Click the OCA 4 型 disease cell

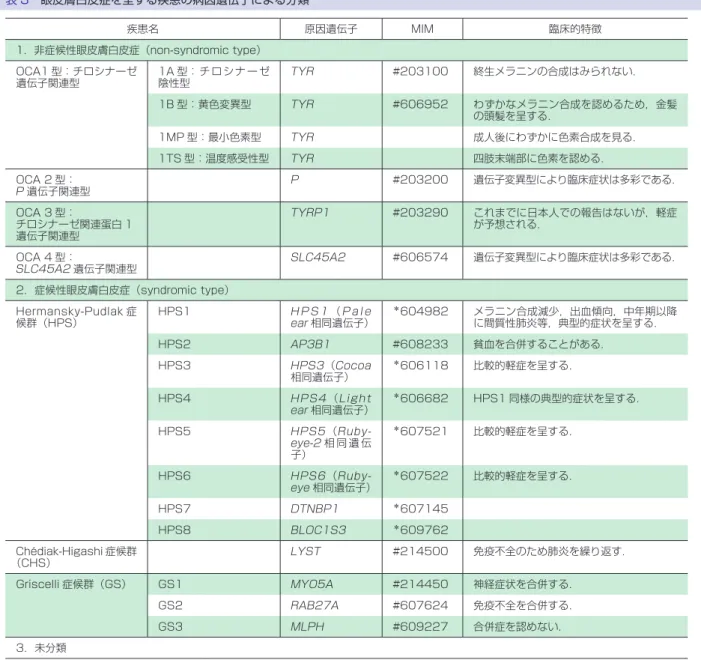[76, 263]
